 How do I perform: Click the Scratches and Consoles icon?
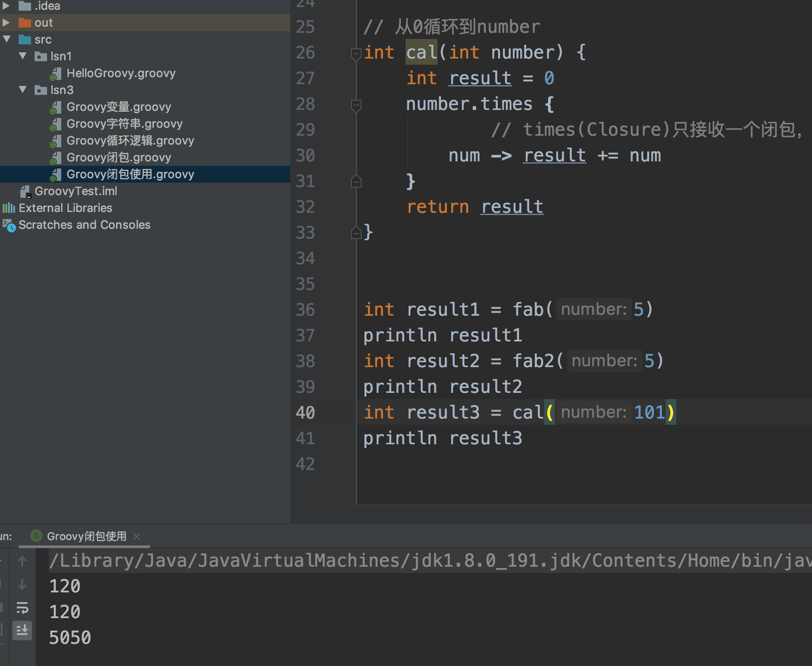point(9,225)
